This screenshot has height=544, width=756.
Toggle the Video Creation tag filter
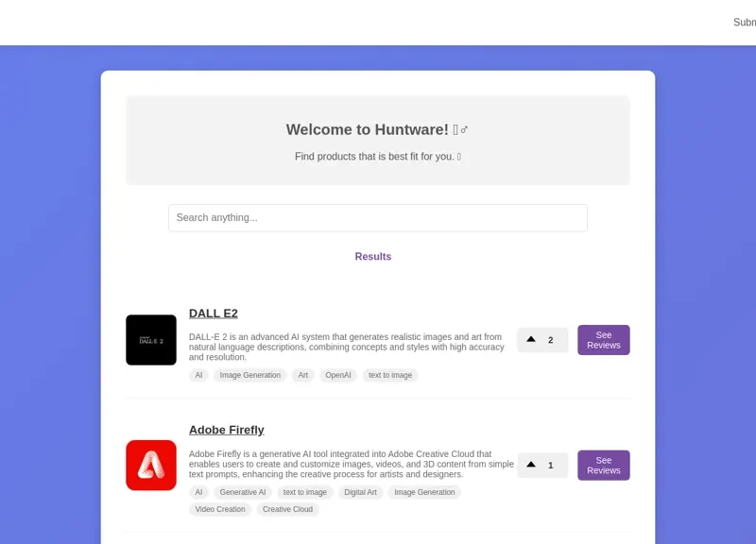[219, 509]
